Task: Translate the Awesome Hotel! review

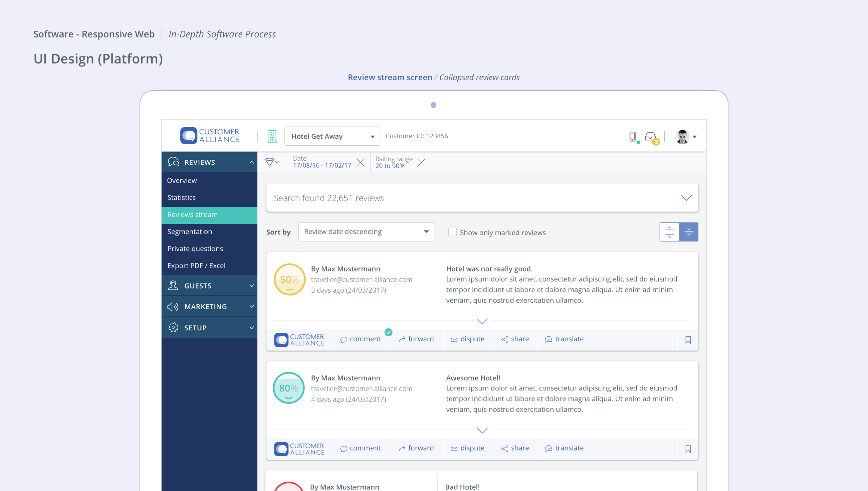Action: coord(564,448)
